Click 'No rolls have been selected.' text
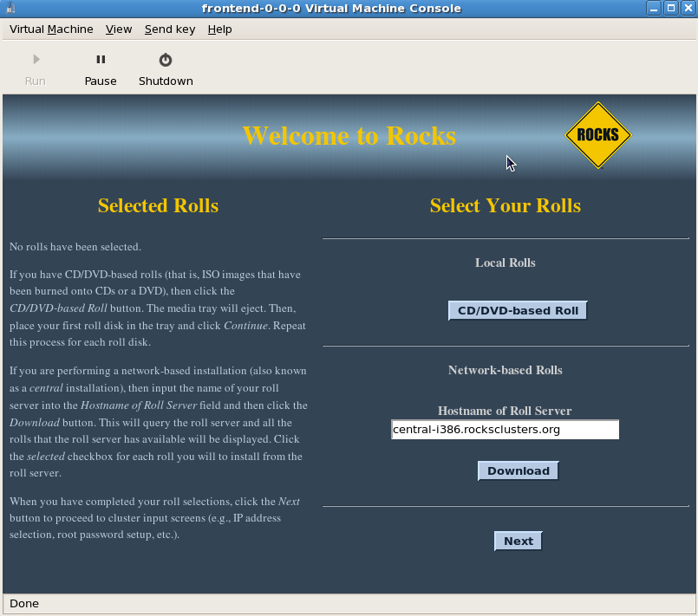The image size is (698, 616). (75, 247)
